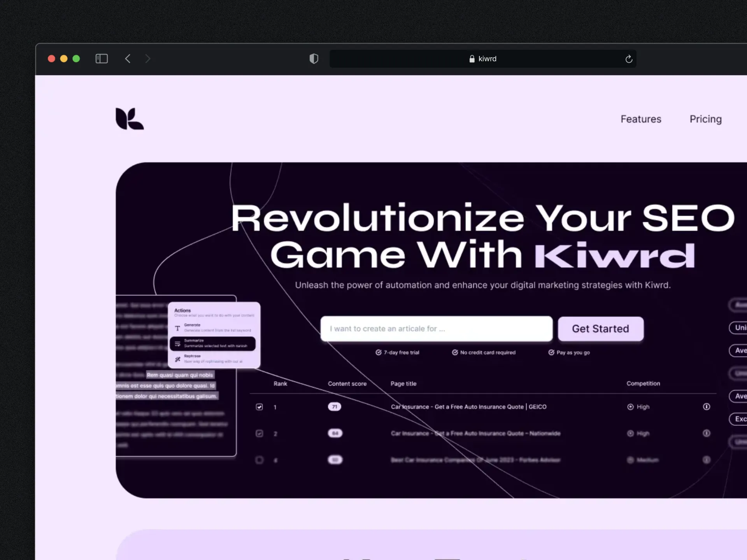Open the Features navigation item
The width and height of the screenshot is (747, 560).
640,119
